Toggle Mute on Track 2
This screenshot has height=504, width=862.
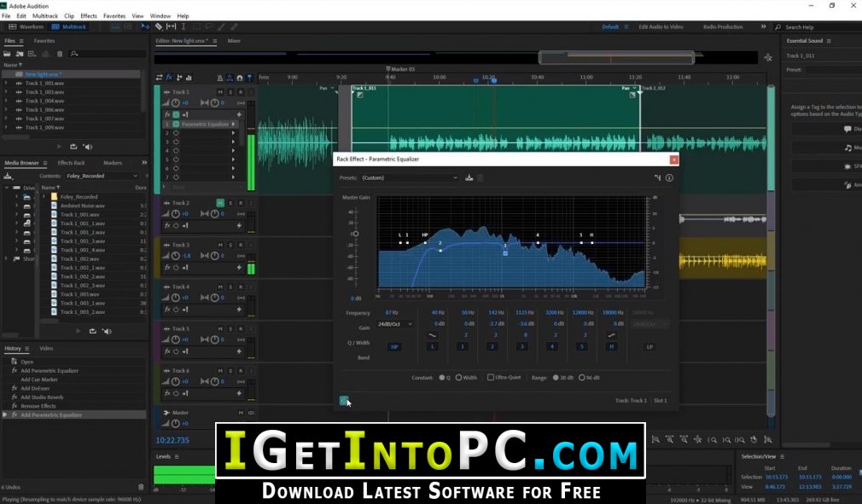click(x=220, y=203)
